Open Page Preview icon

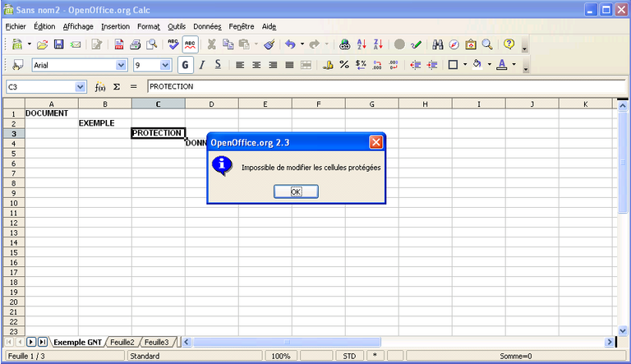[x=152, y=44]
